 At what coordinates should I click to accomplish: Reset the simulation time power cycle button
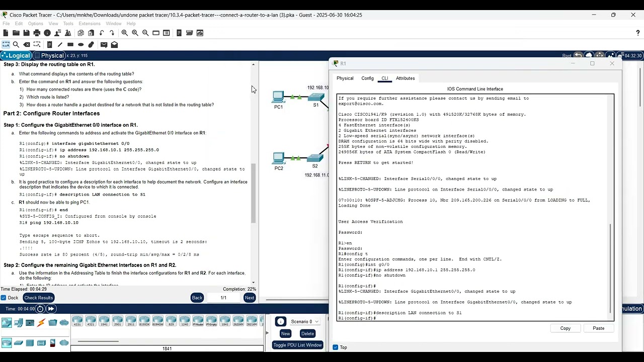[x=40, y=309]
